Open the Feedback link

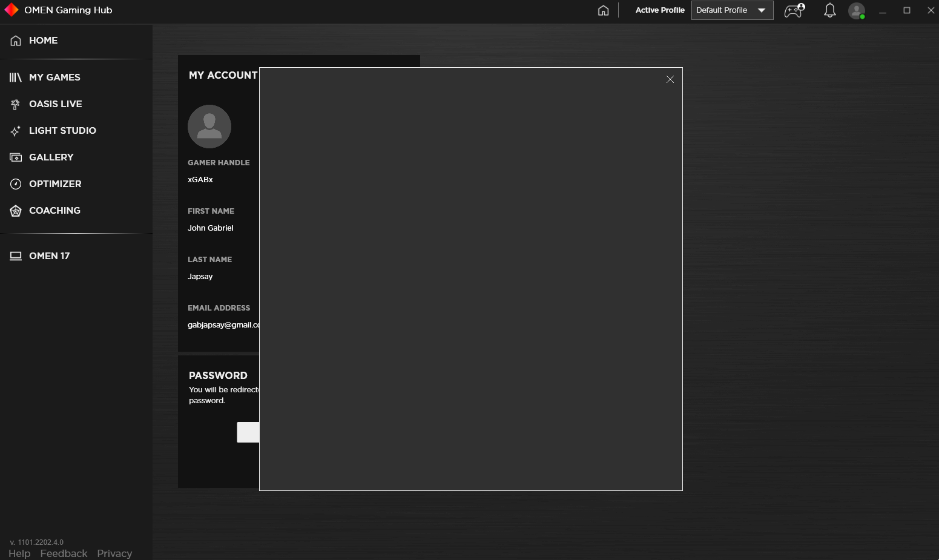pos(64,553)
